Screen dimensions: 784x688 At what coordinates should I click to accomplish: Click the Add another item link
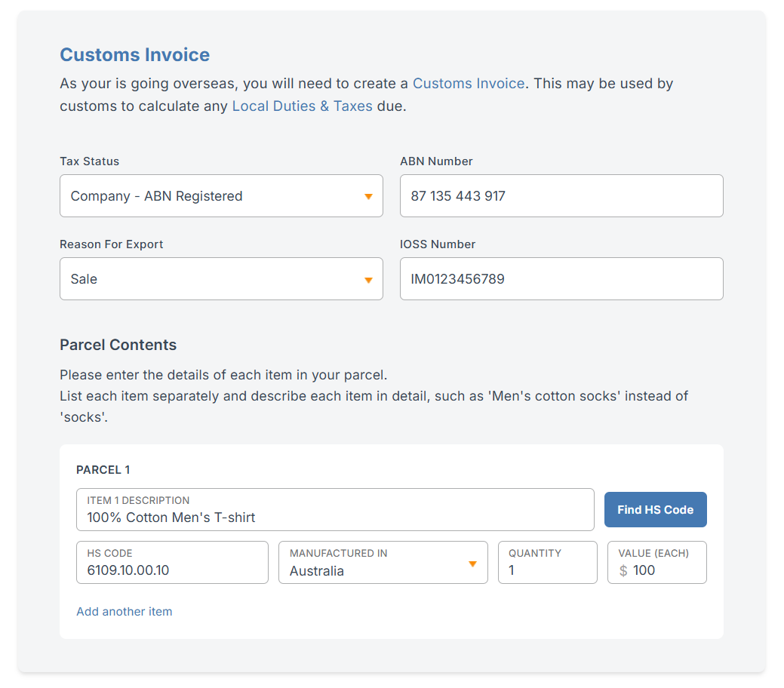(x=125, y=612)
